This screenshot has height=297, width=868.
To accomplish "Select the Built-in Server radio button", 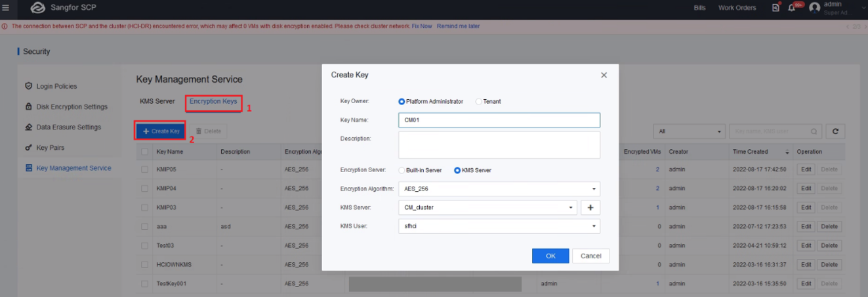I will pyautogui.click(x=402, y=170).
